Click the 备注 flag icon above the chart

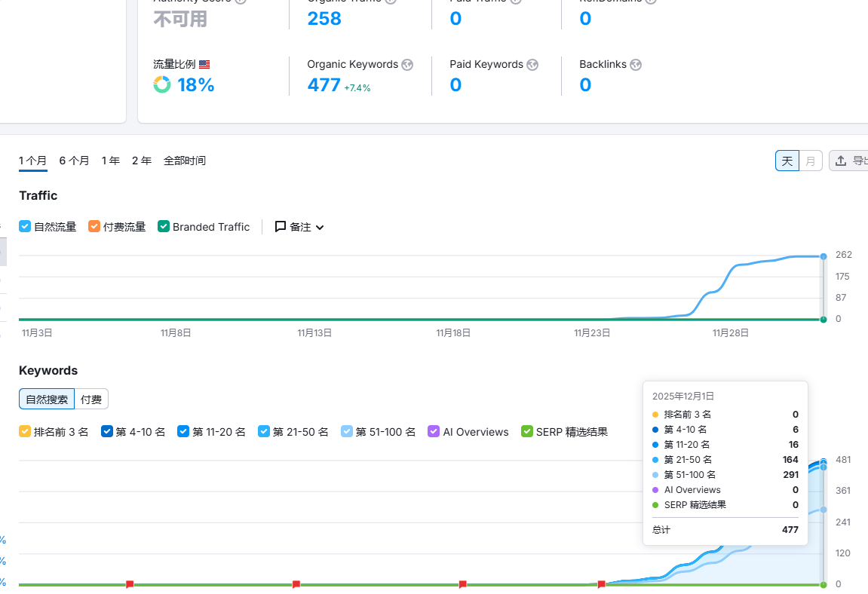[x=279, y=226]
